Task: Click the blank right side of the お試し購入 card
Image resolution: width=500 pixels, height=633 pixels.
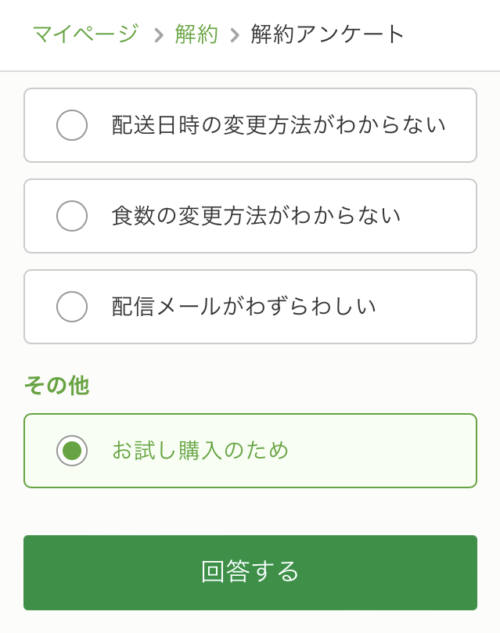Action: tap(383, 451)
